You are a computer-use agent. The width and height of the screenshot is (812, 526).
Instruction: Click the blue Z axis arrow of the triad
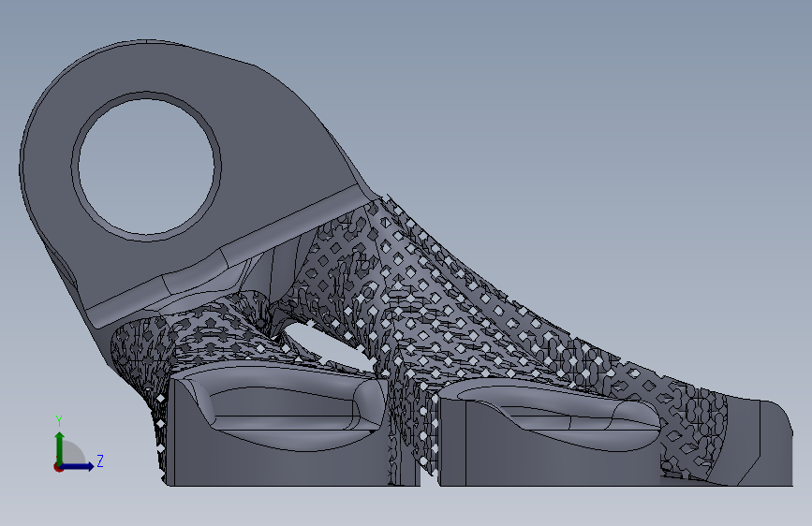(x=78, y=466)
